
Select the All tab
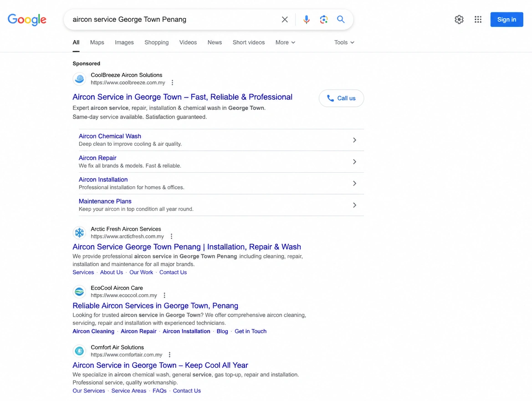tap(76, 42)
